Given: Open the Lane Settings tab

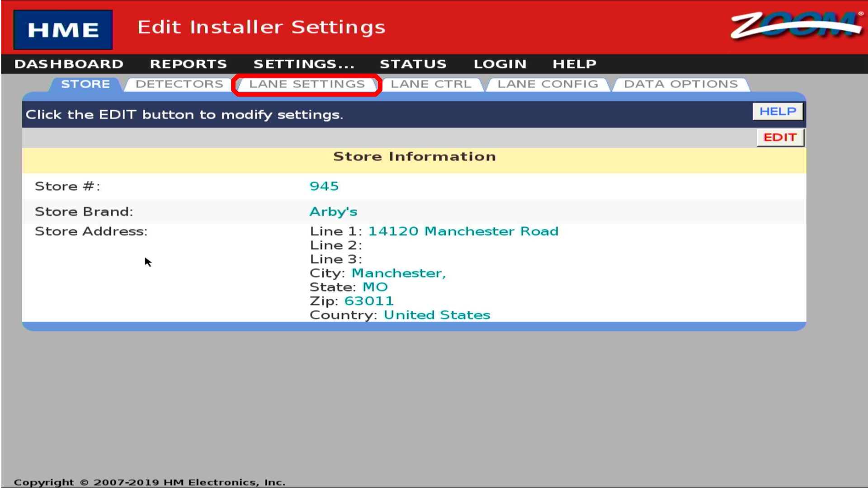Looking at the screenshot, I should pyautogui.click(x=307, y=84).
